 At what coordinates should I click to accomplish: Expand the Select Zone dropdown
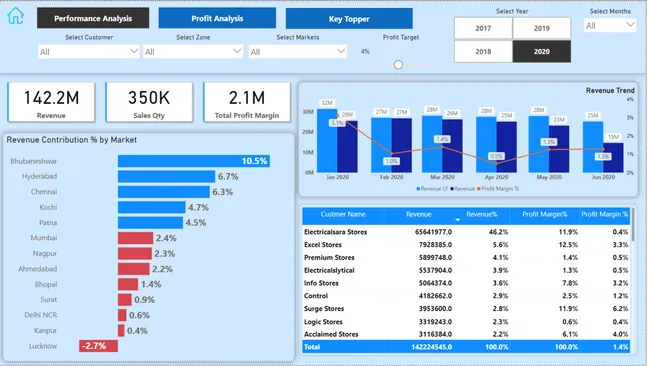[193, 52]
